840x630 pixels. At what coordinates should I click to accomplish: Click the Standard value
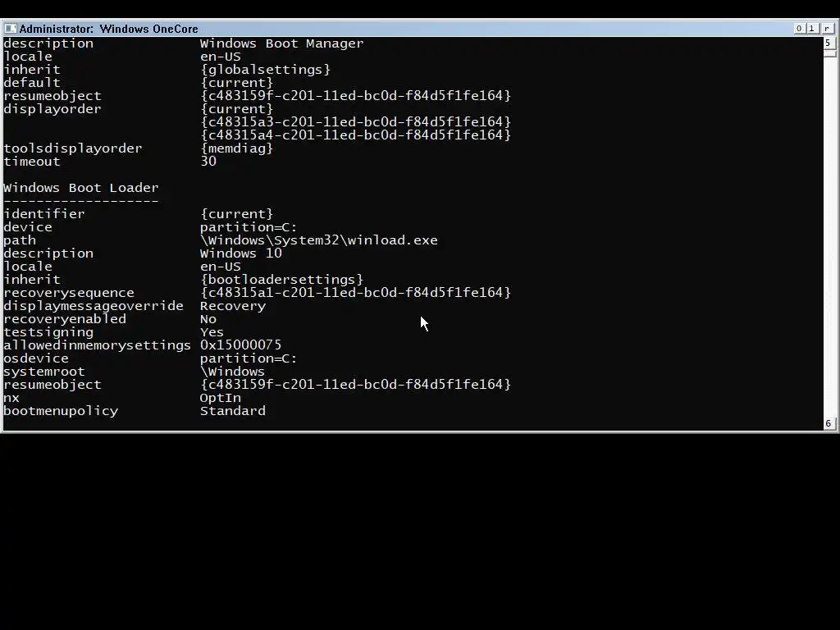tap(232, 411)
